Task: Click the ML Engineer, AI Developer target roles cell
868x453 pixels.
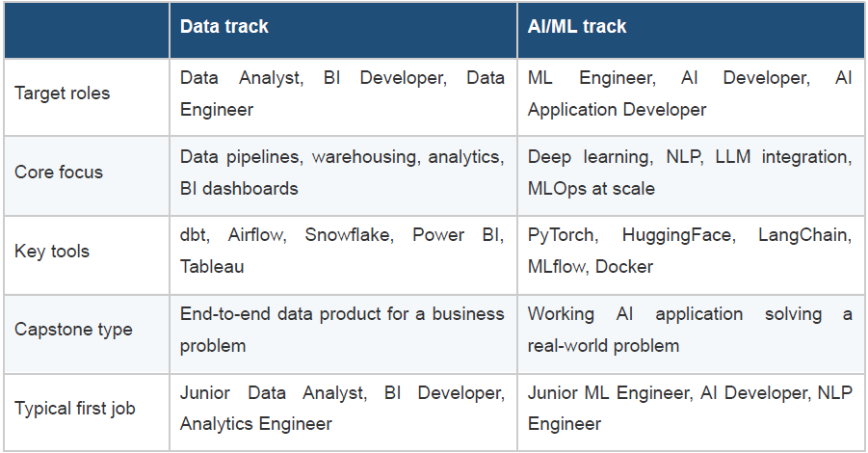Action: [x=691, y=97]
